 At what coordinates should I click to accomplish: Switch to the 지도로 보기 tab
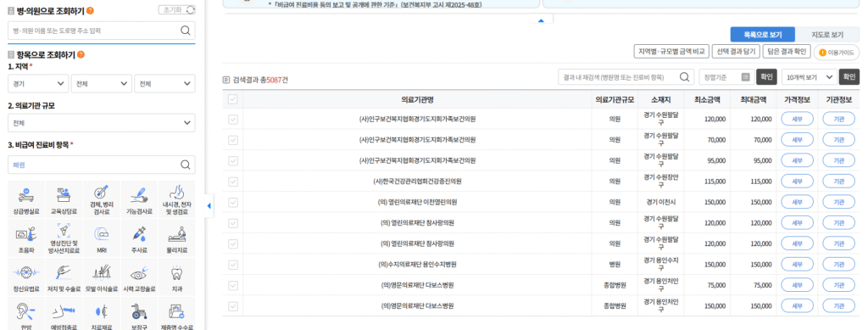point(827,34)
